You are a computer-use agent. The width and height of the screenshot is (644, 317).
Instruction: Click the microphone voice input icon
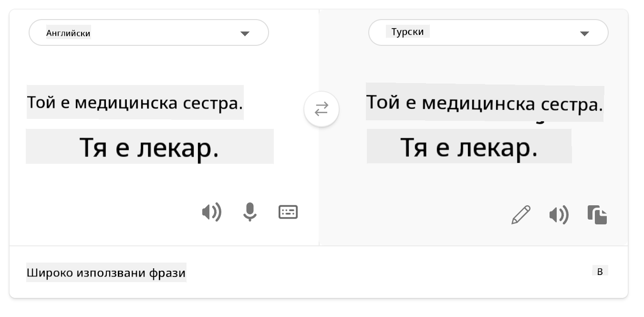pyautogui.click(x=249, y=212)
